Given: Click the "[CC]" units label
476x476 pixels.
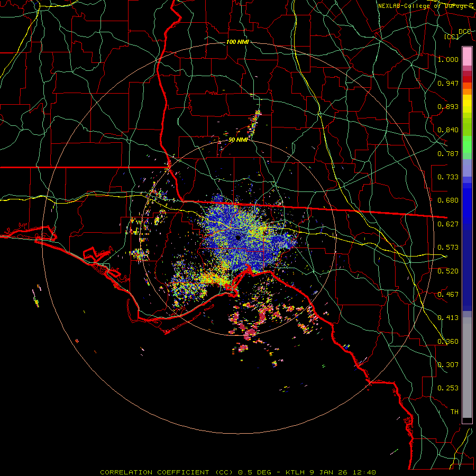Looking at the screenshot, I should point(452,36).
